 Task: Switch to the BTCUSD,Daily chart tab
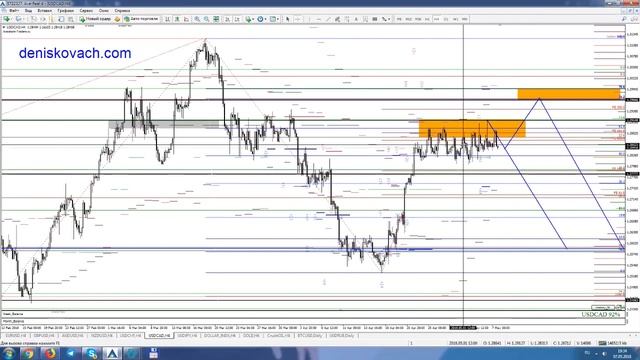309,335
